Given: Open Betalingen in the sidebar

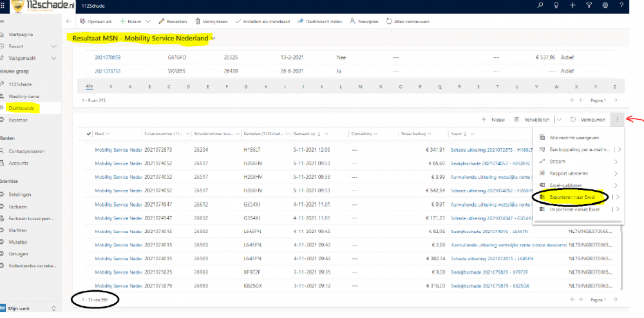Looking at the screenshot, I should [20, 194].
